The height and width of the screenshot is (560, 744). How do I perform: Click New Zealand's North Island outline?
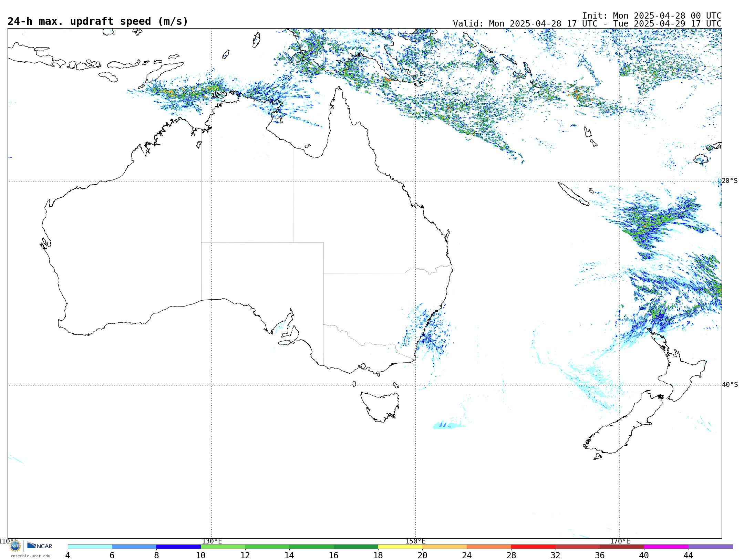coord(677,365)
